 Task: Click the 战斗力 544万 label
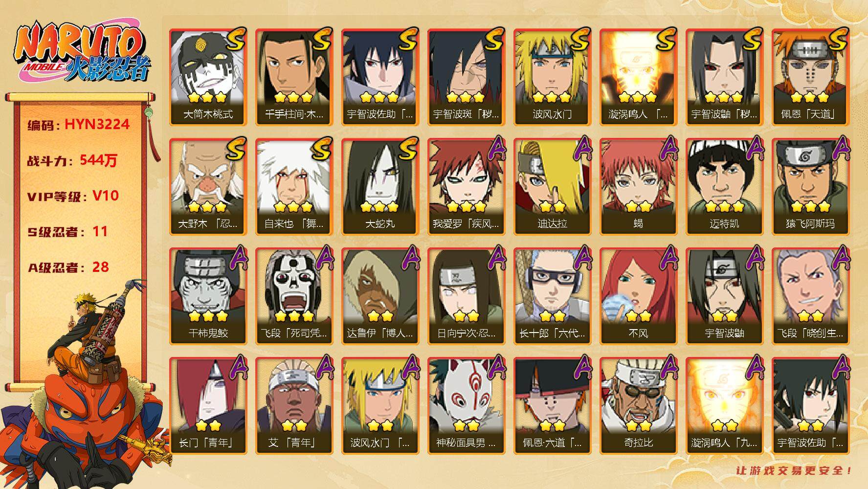click(72, 160)
